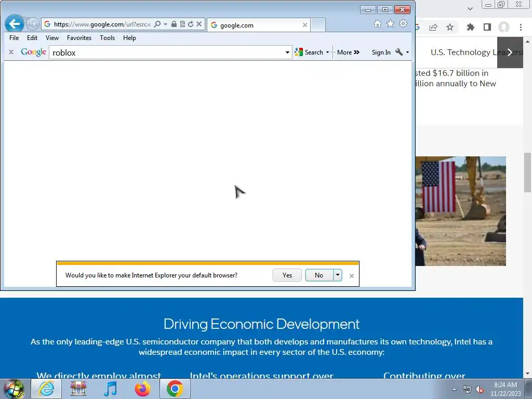The image size is (532, 399).
Task: Open the library taskbar icon beside Internet Explorer
Action: (78, 389)
